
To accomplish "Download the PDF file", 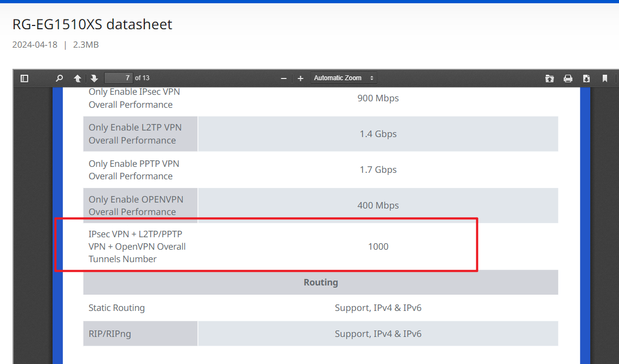I will (586, 79).
